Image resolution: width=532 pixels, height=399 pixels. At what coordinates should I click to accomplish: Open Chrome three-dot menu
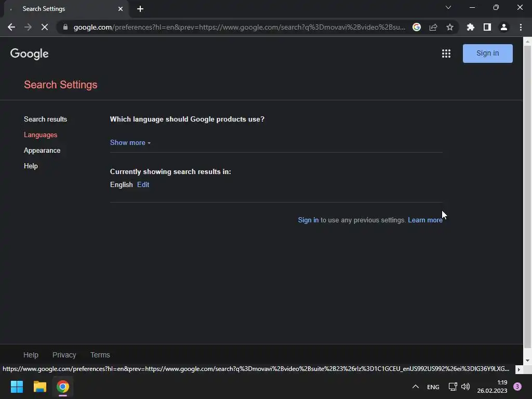pos(521,27)
